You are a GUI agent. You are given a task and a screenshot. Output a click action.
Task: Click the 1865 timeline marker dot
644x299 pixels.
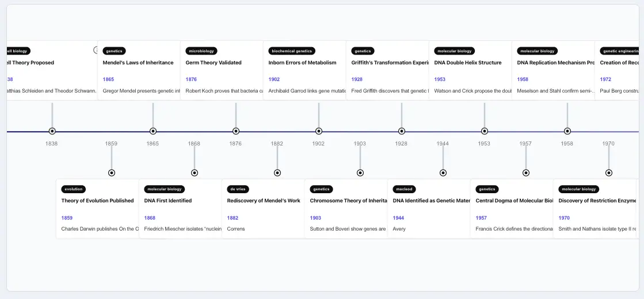(x=153, y=131)
